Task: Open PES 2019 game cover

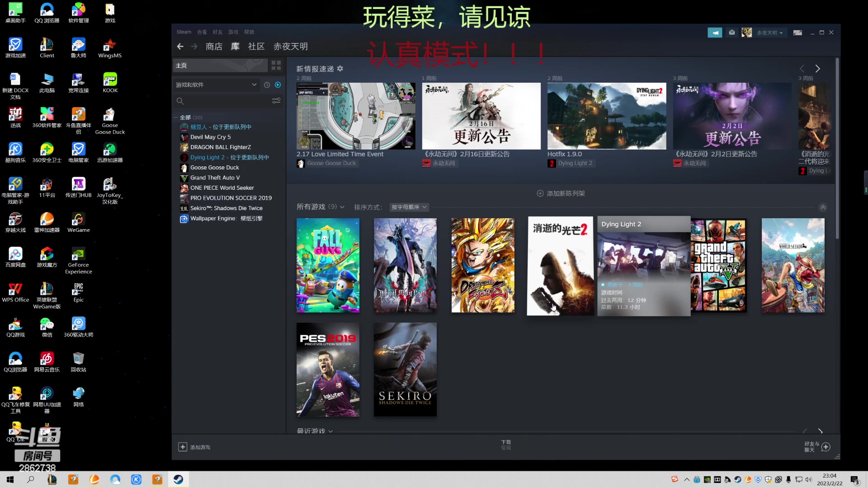Action: tap(328, 370)
